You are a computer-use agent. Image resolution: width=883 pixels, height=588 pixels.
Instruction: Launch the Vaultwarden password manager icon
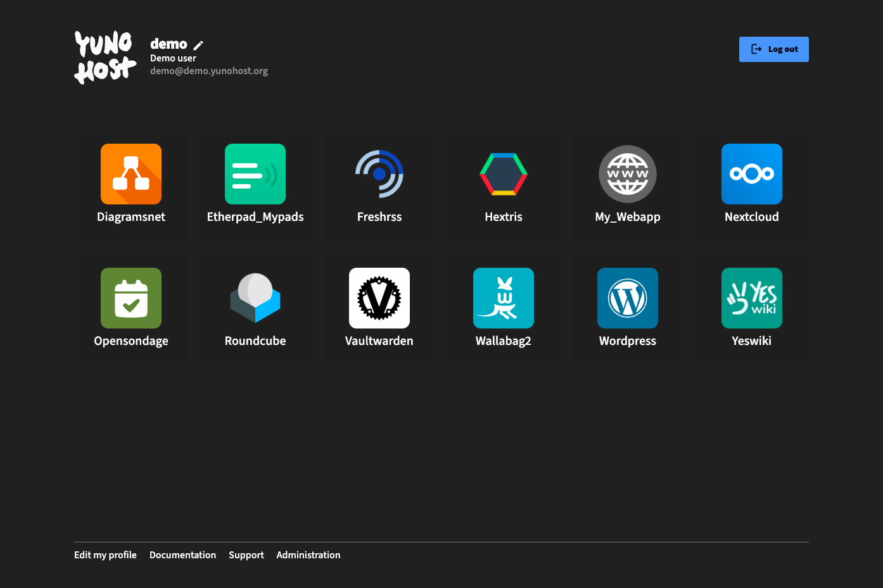tap(379, 298)
